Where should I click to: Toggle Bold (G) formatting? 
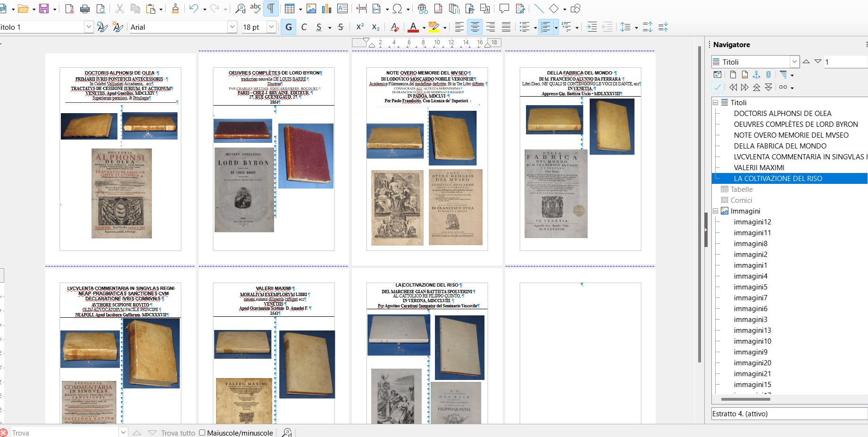pos(289,27)
